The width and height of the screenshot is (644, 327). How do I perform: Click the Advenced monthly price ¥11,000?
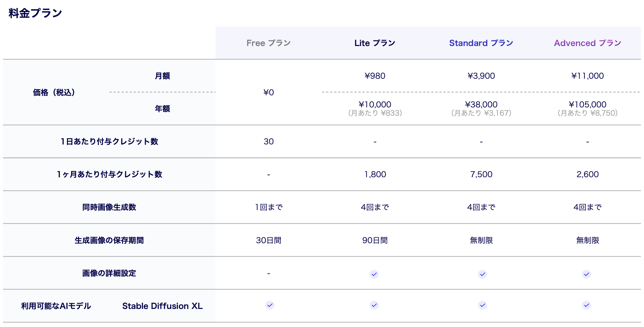coord(587,76)
